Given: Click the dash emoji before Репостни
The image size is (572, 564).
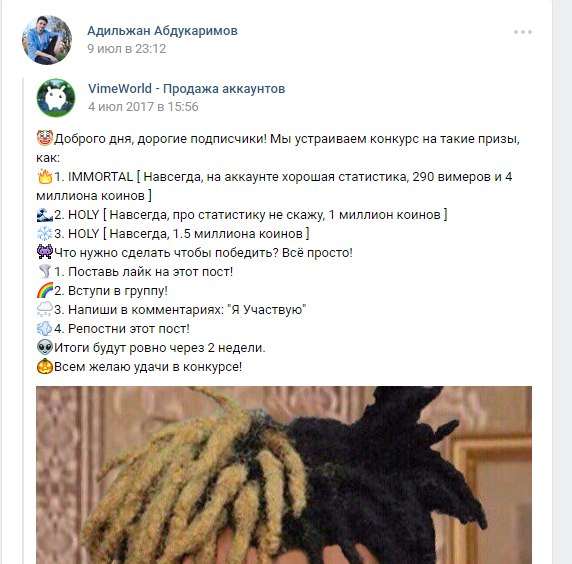Looking at the screenshot, I should click(45, 328).
